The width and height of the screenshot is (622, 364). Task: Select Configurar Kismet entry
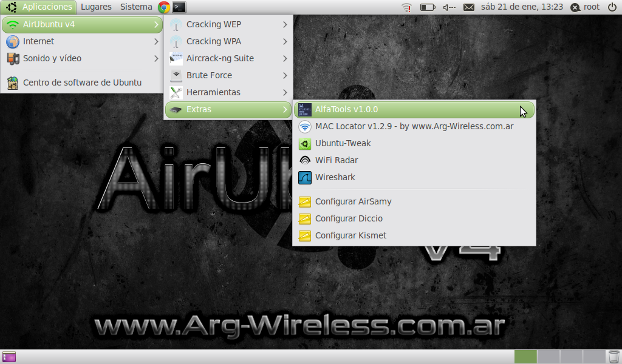point(350,235)
